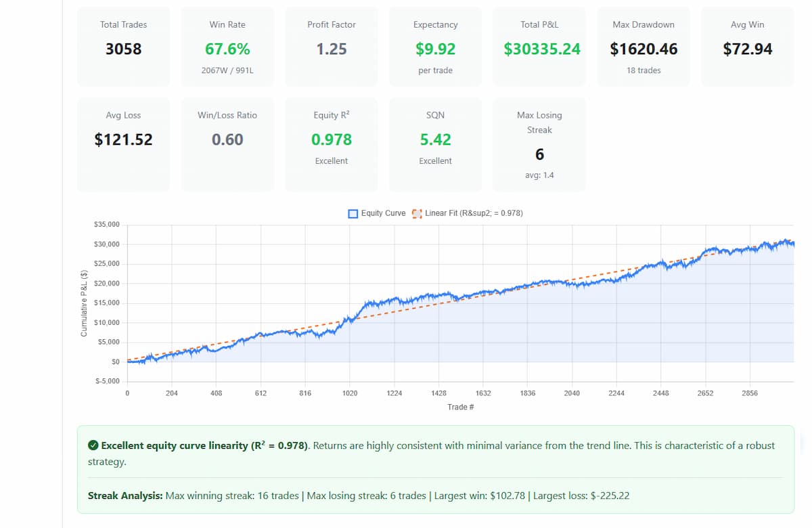Click the Avg Loss value $121.52
The height and width of the screenshot is (528, 812).
pyautogui.click(x=123, y=139)
